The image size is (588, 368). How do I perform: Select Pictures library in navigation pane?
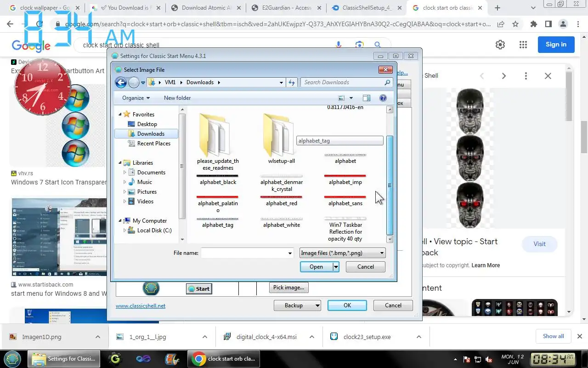[x=147, y=192]
